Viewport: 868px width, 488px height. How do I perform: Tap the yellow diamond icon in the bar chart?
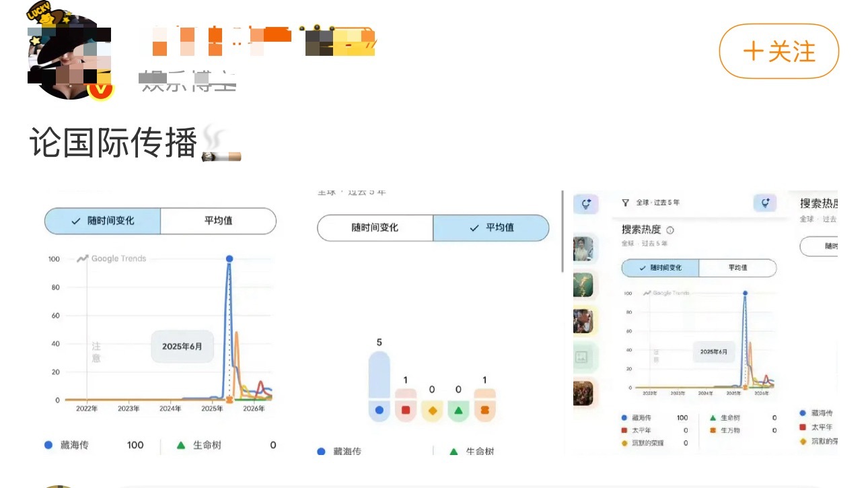[x=432, y=409]
